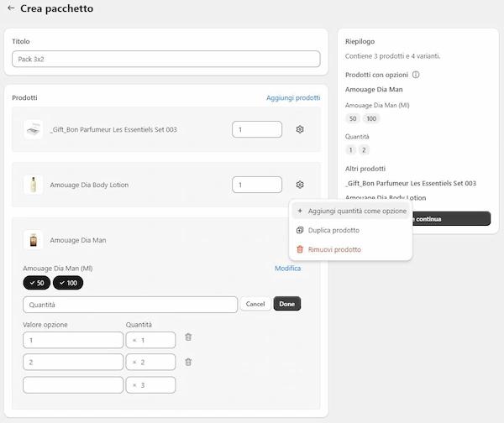Screen dimensions: 504x423
Task: Click the Gift Bon Parfumeur set thumbnail
Action: click(33, 129)
